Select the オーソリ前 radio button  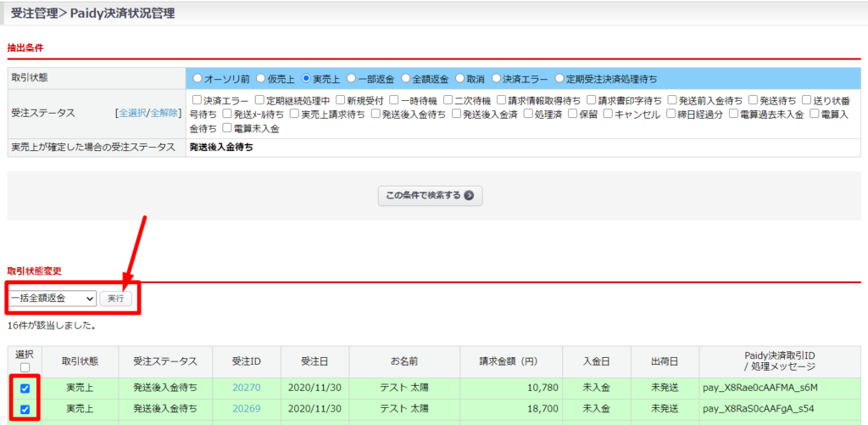(x=198, y=79)
